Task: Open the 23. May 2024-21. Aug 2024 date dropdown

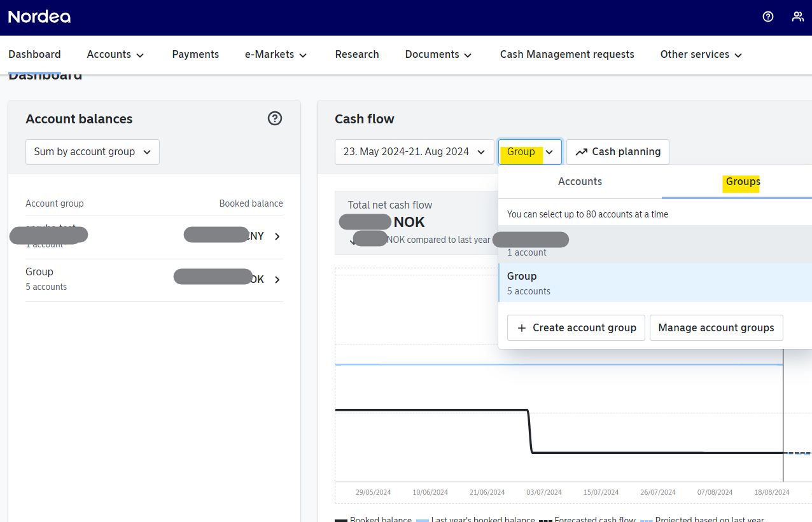Action: (x=414, y=151)
